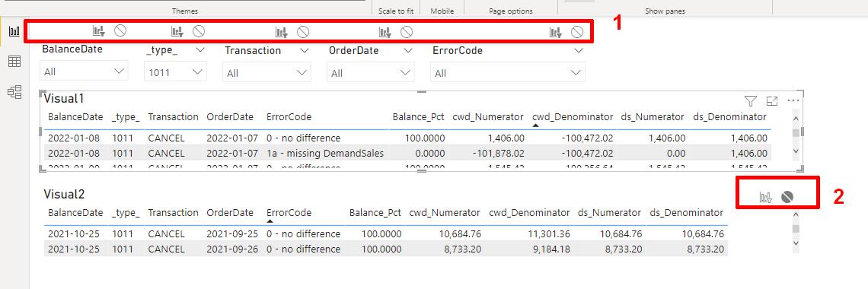Sort Visual2 by OrderDate column header

(230, 212)
